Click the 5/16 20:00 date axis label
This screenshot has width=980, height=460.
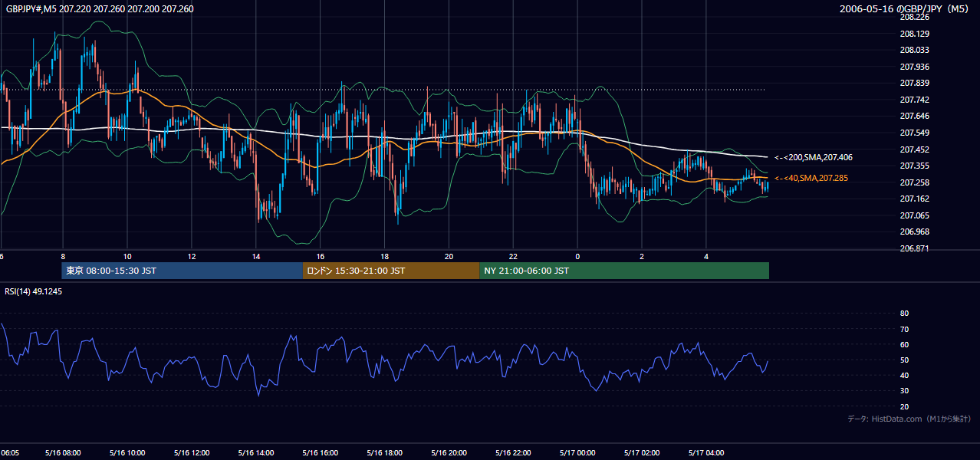449,453
